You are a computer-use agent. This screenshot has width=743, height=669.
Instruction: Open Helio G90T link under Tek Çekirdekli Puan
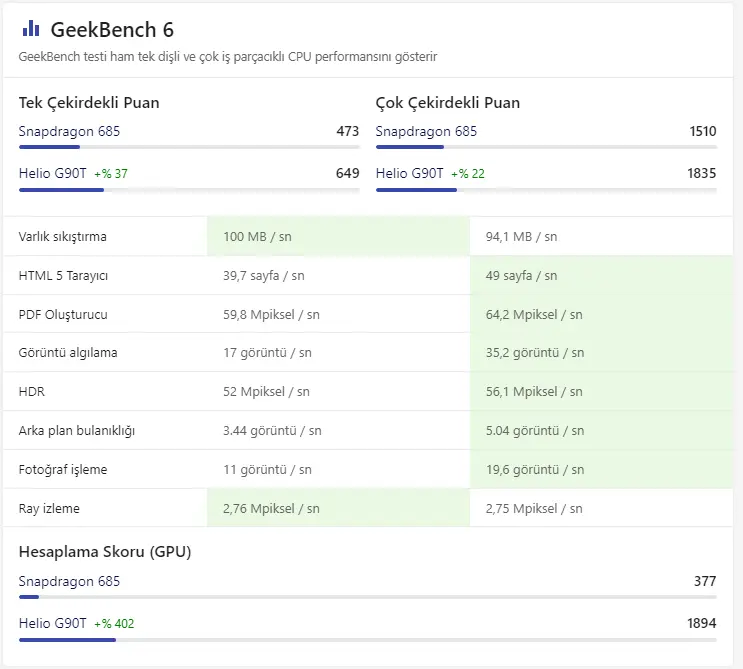[x=53, y=173]
